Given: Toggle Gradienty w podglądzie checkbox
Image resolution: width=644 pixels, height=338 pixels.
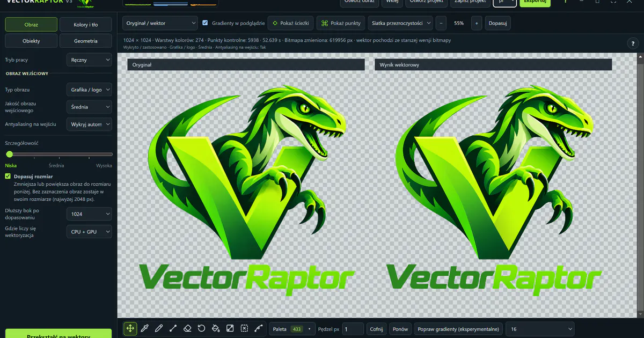Looking at the screenshot, I should click(x=205, y=23).
